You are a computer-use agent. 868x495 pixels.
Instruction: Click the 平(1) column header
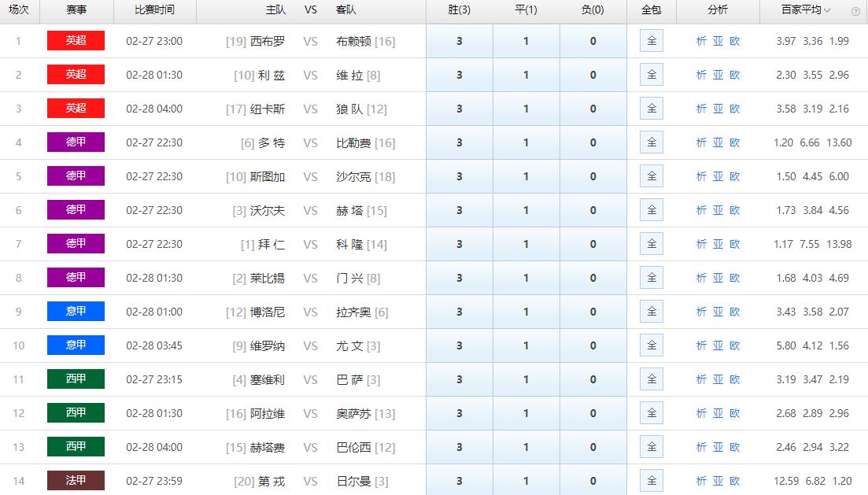click(526, 10)
